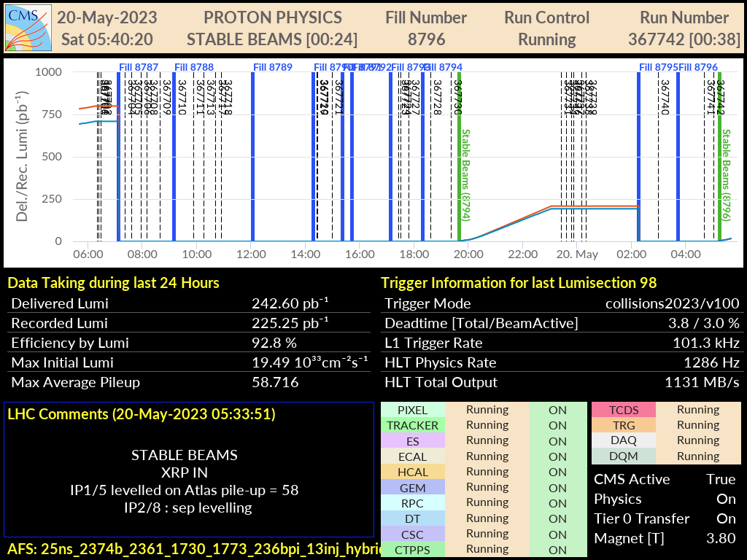Click the CMS logo icon
This screenshot has width=747, height=560.
point(28,28)
